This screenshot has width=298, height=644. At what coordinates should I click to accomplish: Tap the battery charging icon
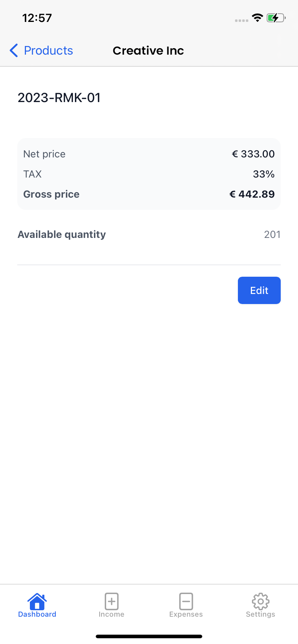[276, 18]
